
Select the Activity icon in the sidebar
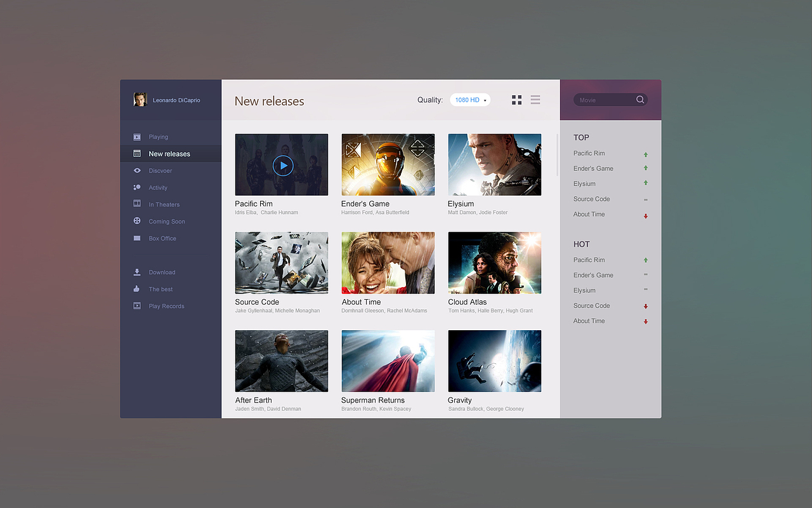[137, 187]
